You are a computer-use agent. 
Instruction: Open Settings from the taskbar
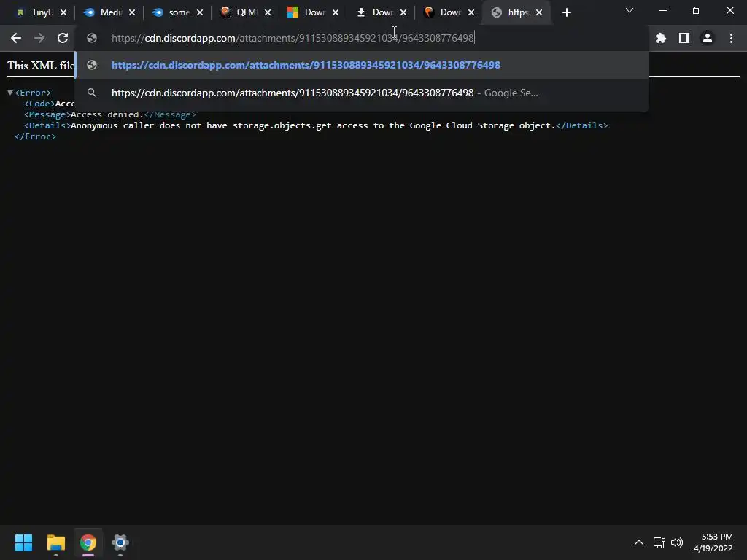120,542
